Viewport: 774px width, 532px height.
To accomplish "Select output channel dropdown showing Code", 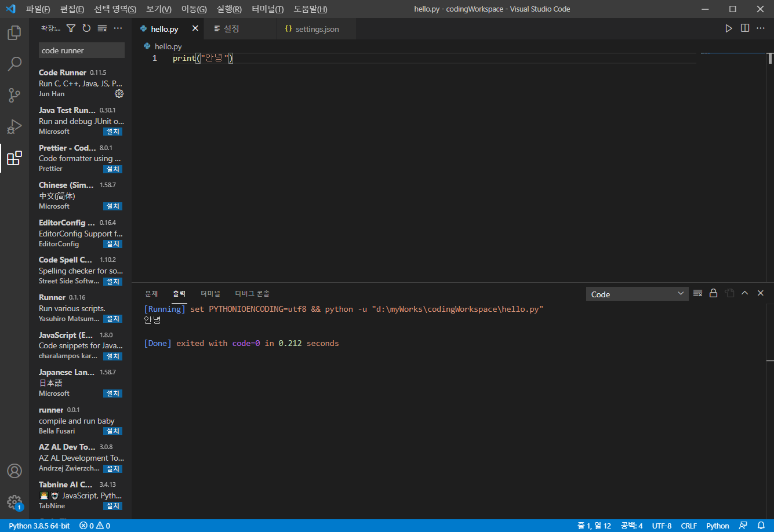I will point(637,294).
